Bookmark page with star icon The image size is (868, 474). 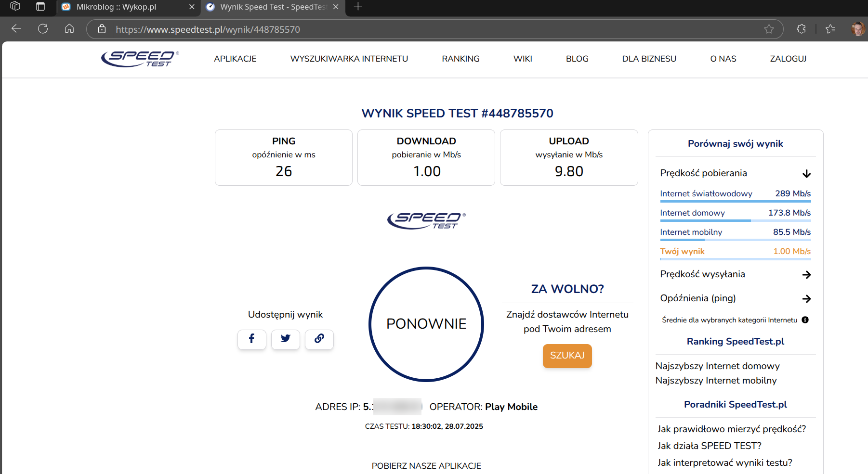click(769, 29)
